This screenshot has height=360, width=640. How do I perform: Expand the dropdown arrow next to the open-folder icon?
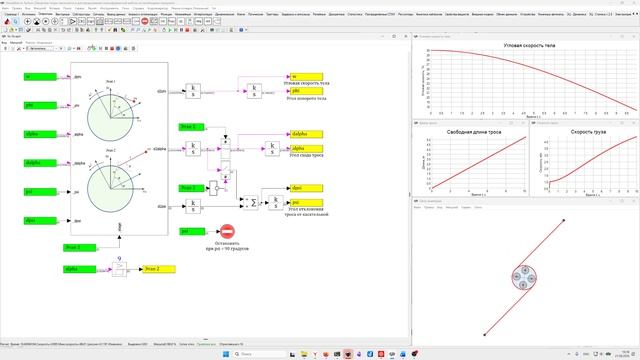(16, 30)
